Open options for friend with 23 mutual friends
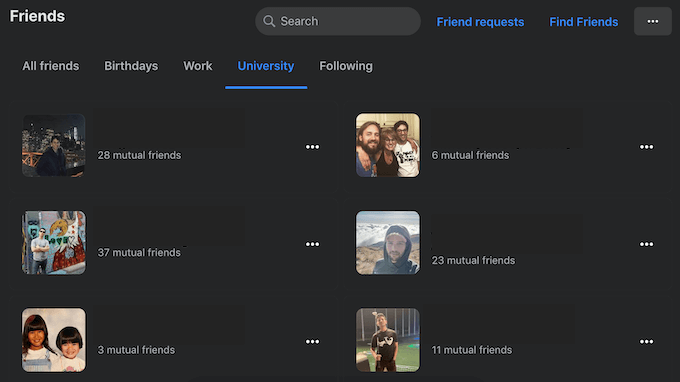680x382 pixels. (646, 244)
